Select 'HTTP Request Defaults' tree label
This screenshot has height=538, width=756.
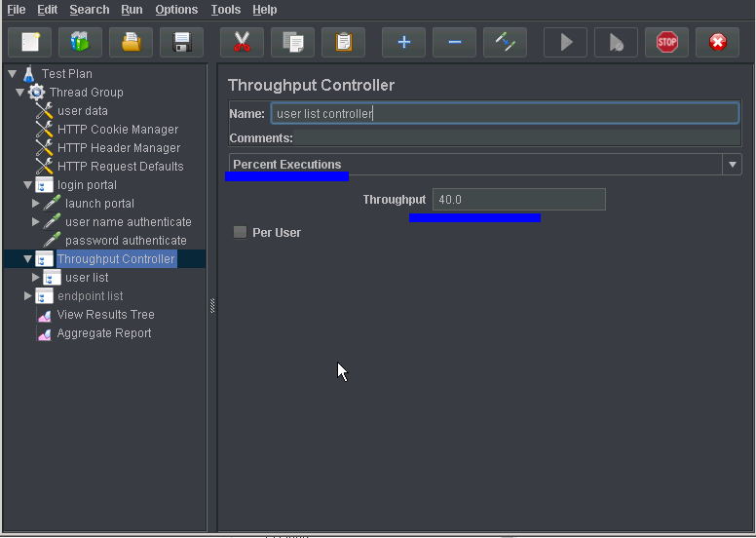pos(121,167)
